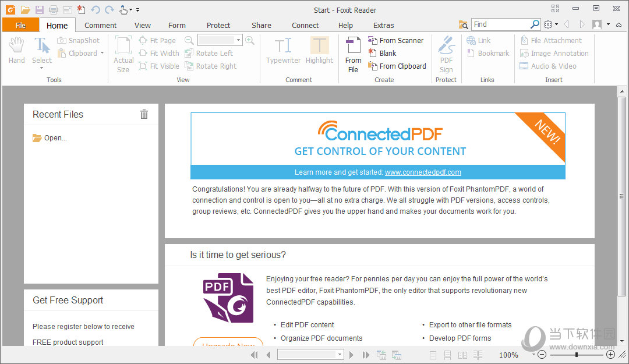Add a Bookmark
The image size is (629, 364).
point(488,54)
